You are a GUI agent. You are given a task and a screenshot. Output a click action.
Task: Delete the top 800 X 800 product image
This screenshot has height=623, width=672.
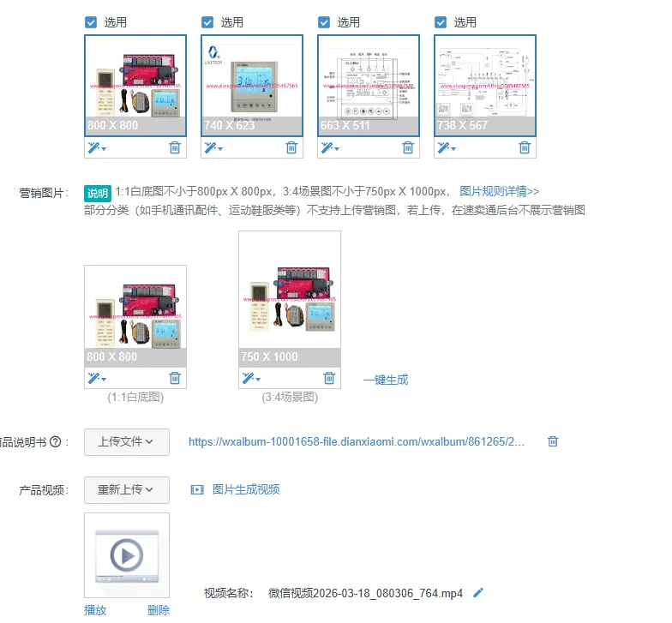click(x=175, y=147)
